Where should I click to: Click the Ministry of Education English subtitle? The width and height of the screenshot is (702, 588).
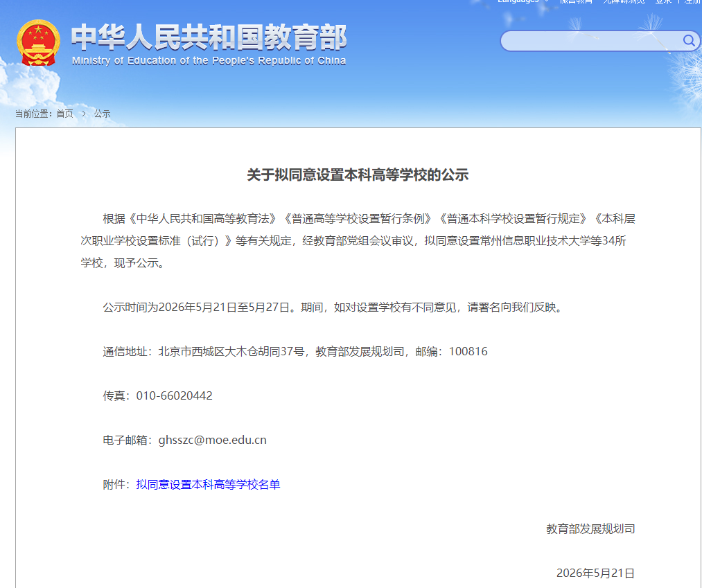(x=209, y=61)
